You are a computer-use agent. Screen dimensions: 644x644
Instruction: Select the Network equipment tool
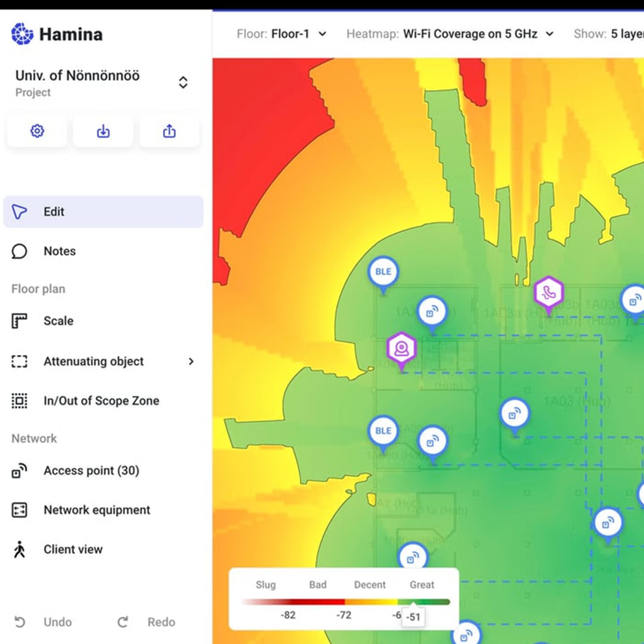(x=96, y=510)
